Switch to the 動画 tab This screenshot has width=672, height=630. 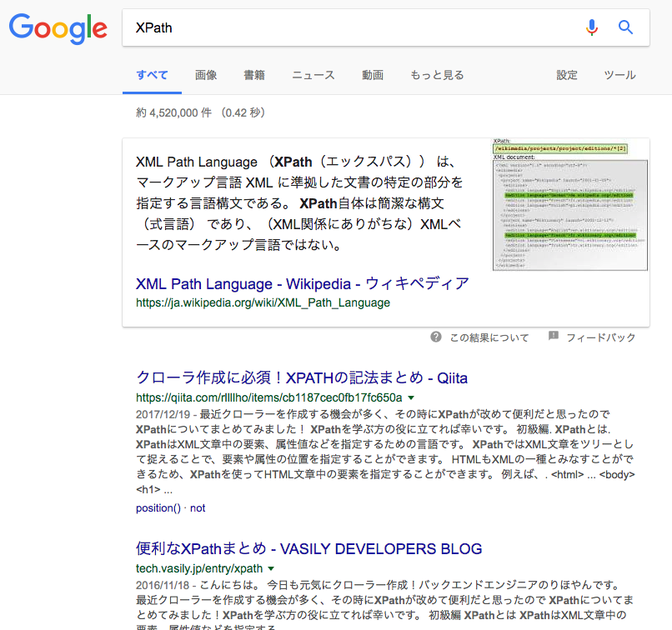tap(373, 75)
